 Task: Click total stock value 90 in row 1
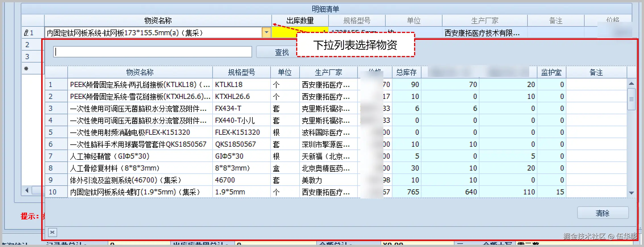[x=406, y=84]
